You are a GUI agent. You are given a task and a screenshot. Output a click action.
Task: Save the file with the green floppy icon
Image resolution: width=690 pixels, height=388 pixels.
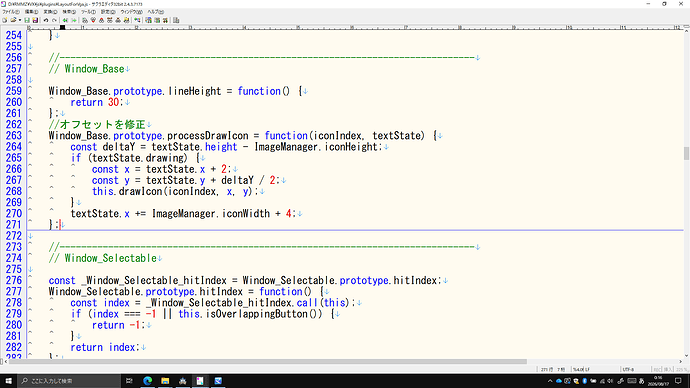[27, 20]
